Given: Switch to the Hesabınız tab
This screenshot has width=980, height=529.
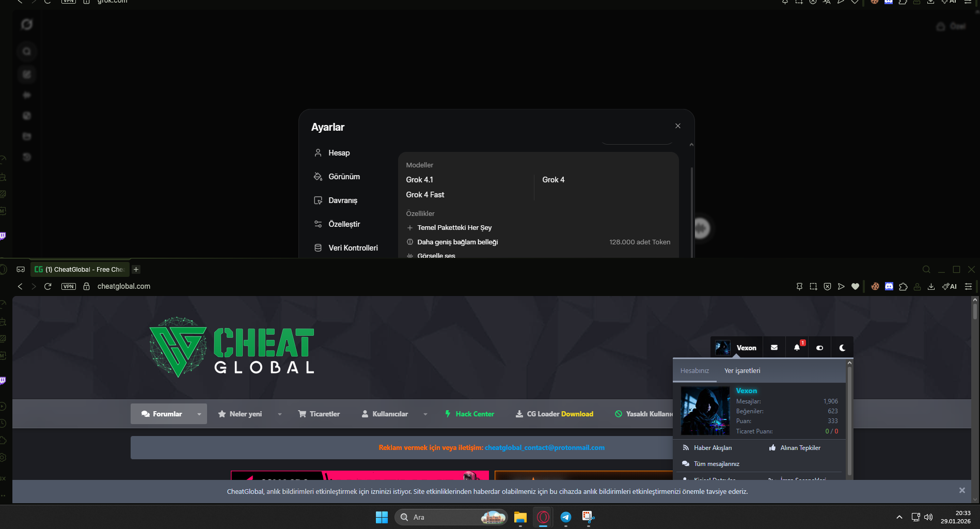Looking at the screenshot, I should coord(694,371).
